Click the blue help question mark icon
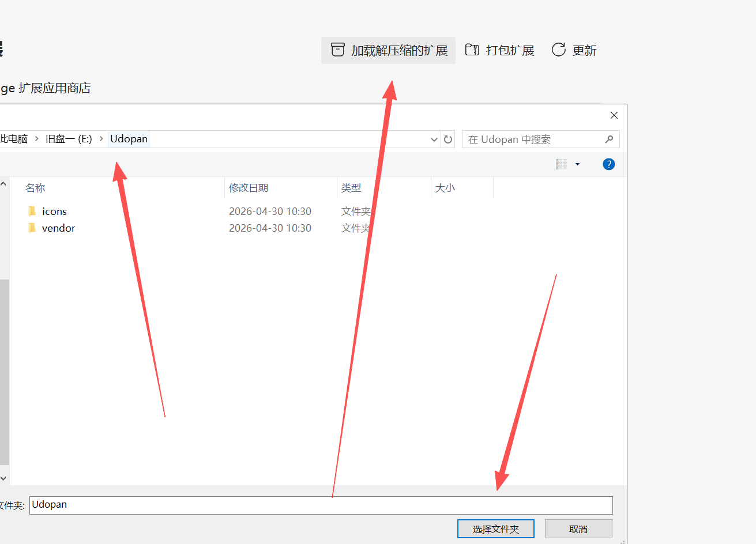Screen dimensions: 756x544 [608, 164]
